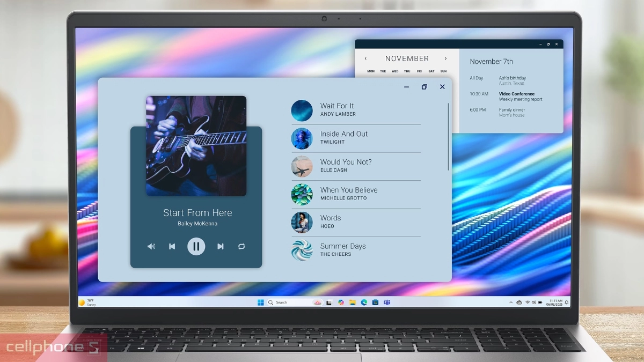
Task: Toggle repeat mode in the music player
Action: click(x=241, y=246)
